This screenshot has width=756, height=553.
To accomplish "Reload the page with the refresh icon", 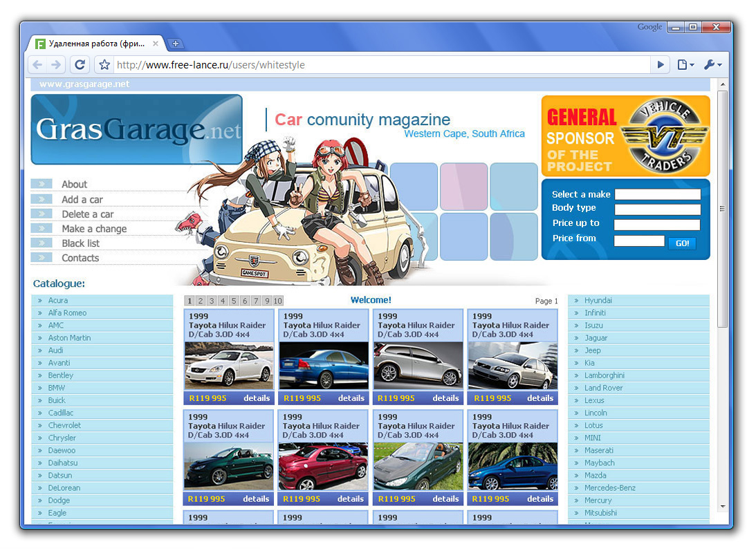I will [80, 64].
